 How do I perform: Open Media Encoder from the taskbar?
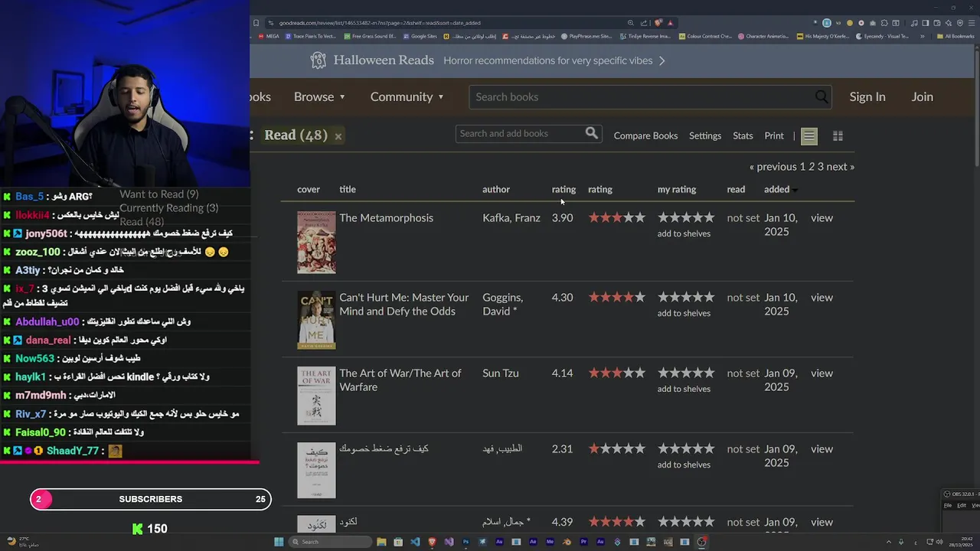click(550, 542)
